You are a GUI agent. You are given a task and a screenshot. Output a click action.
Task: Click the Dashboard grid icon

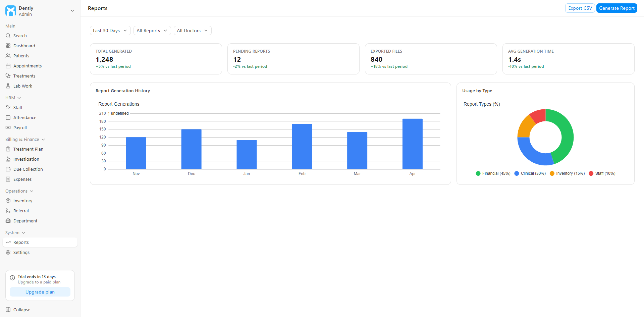(x=8, y=46)
